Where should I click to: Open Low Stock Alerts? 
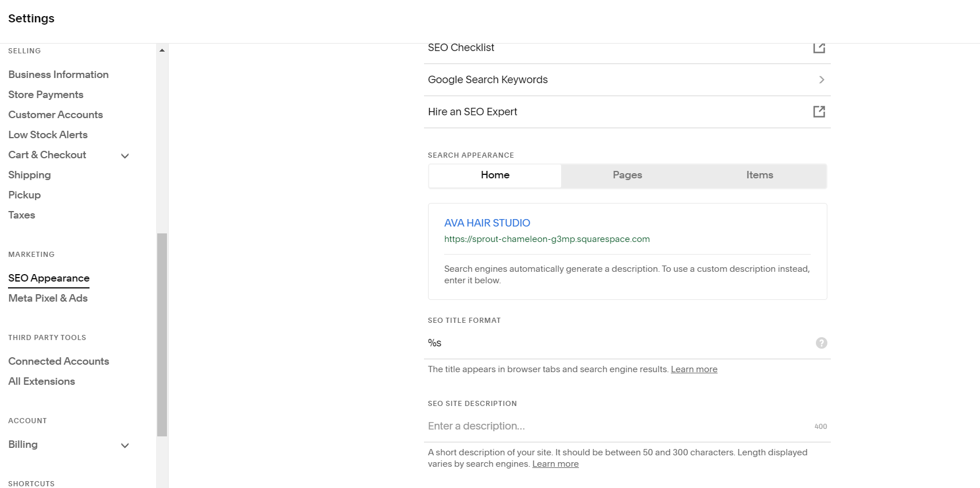tap(48, 135)
